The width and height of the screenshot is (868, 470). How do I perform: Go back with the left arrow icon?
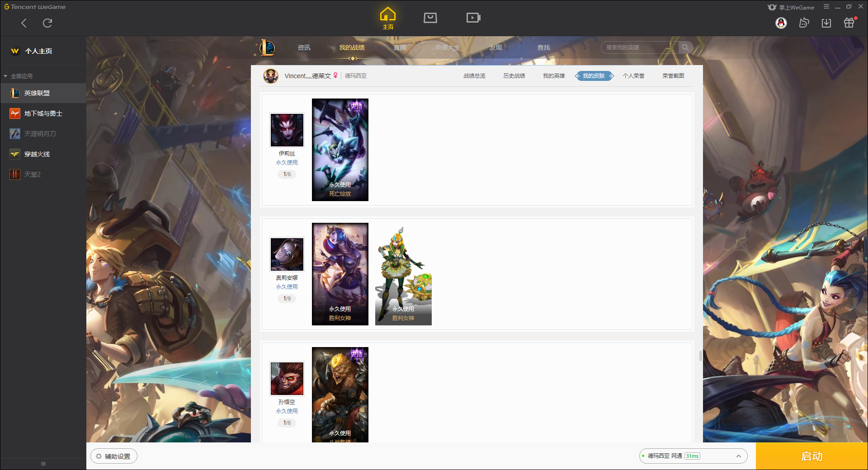24,23
